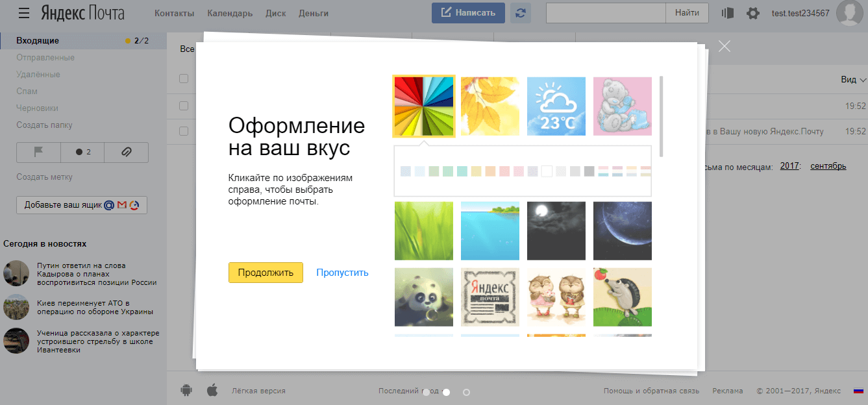Click the hamburger menu icon
868x405 pixels.
click(24, 13)
